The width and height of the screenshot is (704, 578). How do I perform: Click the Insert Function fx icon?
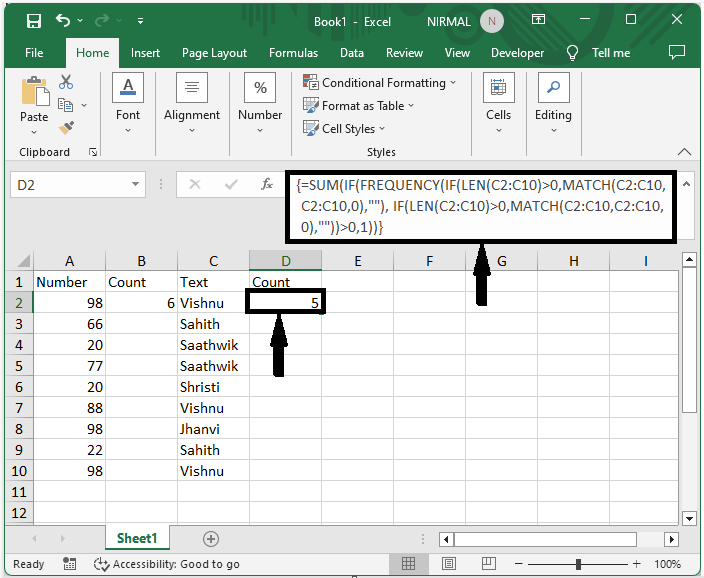click(267, 184)
